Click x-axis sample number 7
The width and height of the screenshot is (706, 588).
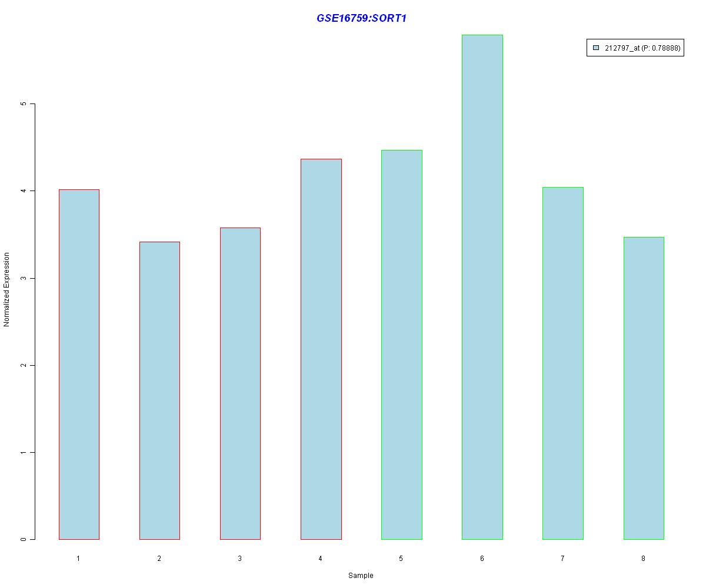pyautogui.click(x=562, y=558)
